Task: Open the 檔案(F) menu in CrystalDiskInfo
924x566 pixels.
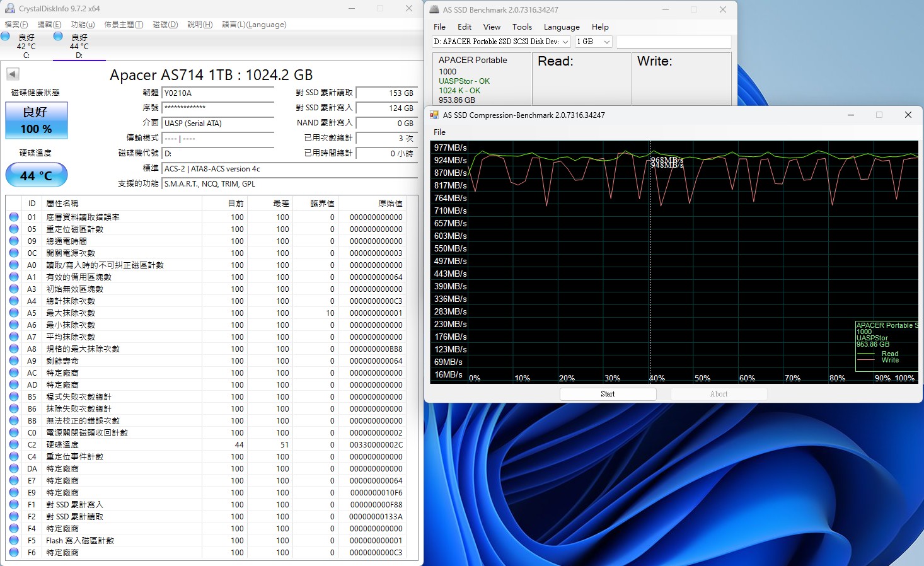Action: click(x=16, y=25)
